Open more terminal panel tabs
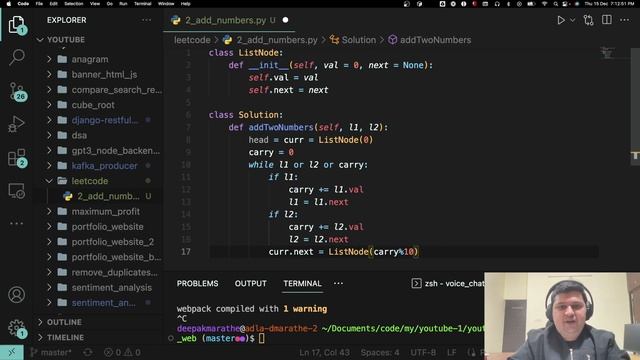 338,283
